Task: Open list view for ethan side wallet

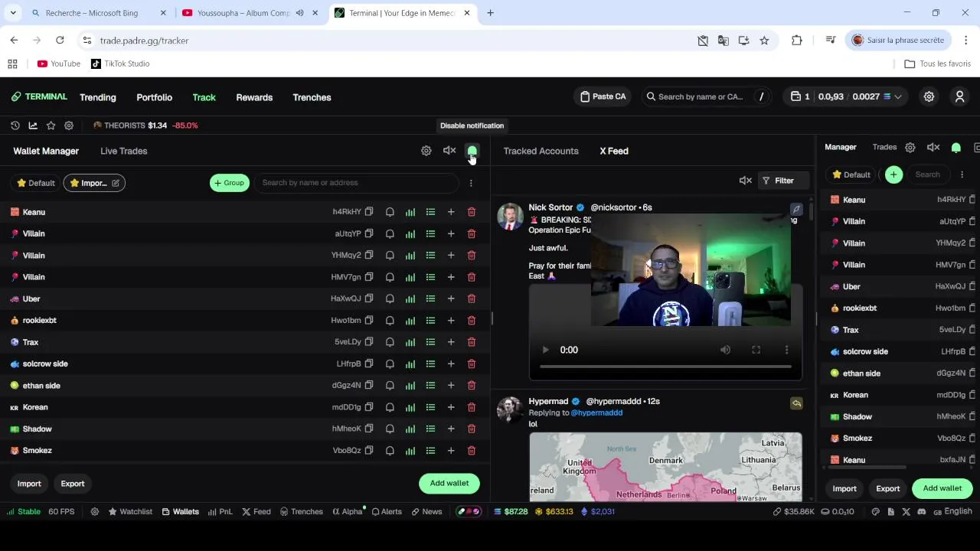Action: pos(430,386)
